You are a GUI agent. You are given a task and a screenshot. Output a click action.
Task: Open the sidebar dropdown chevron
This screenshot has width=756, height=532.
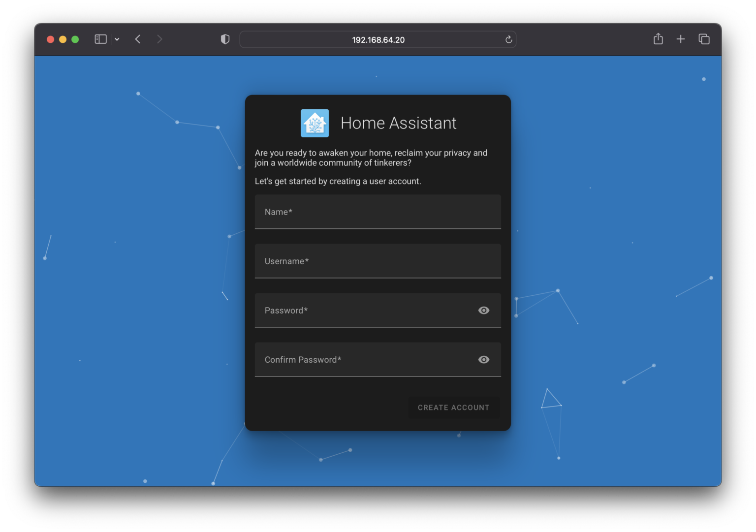click(x=117, y=39)
